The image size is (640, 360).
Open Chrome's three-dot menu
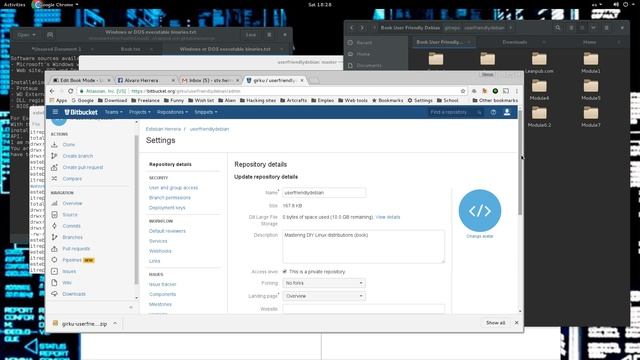516,91
